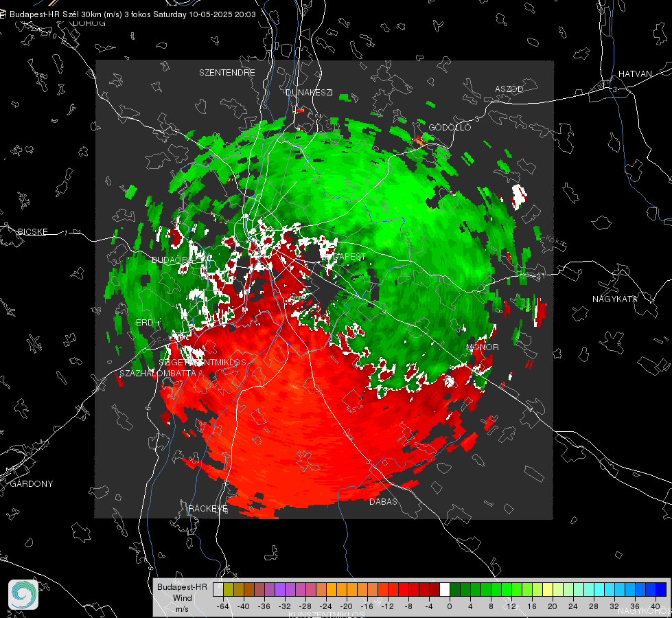Click the -64 value on the legend scale
This screenshot has height=618, width=672.
[223, 606]
